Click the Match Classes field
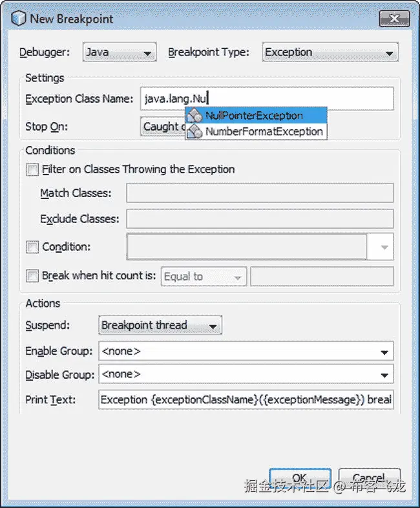This screenshot has height=508, width=420. 260,193
